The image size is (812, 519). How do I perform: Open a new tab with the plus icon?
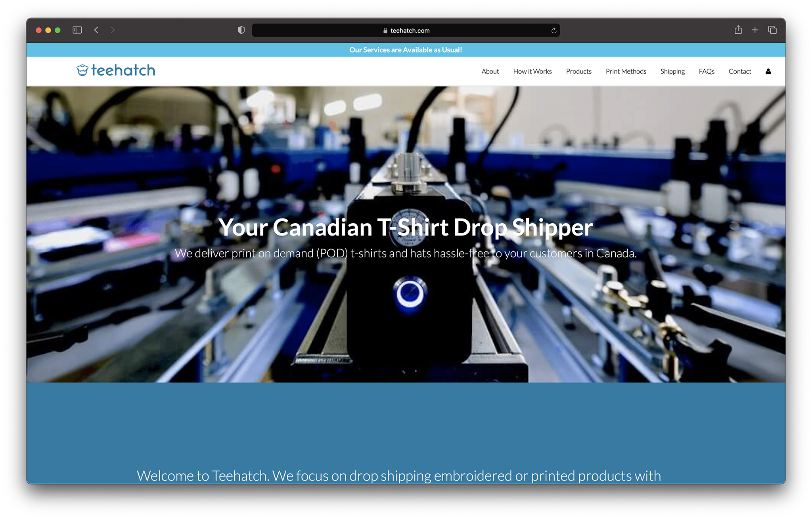click(755, 30)
